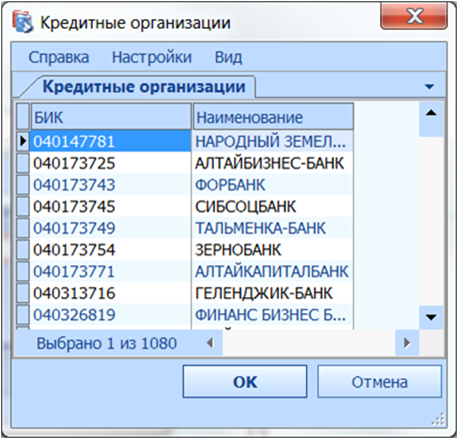
Task: Open the Настройки menu
Action: (152, 57)
